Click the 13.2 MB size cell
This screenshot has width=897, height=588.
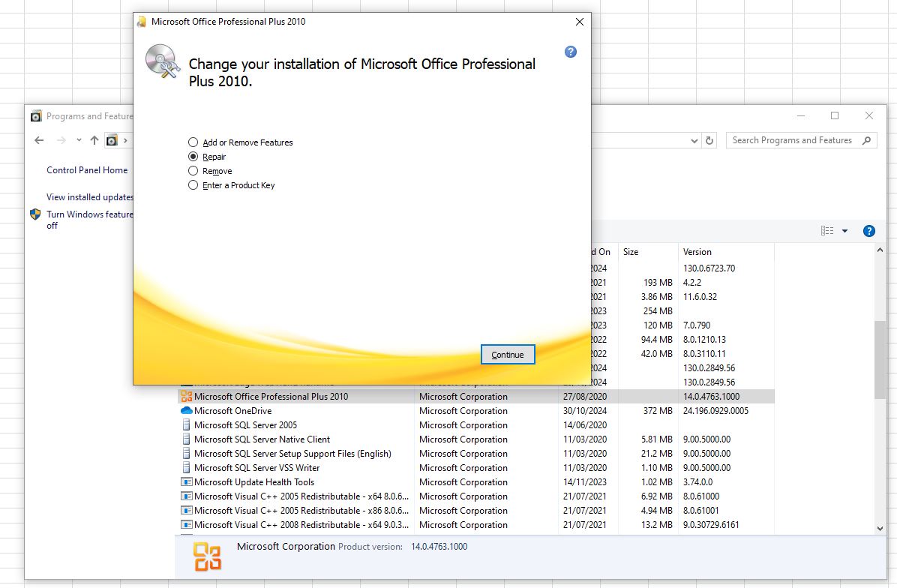[x=657, y=524]
